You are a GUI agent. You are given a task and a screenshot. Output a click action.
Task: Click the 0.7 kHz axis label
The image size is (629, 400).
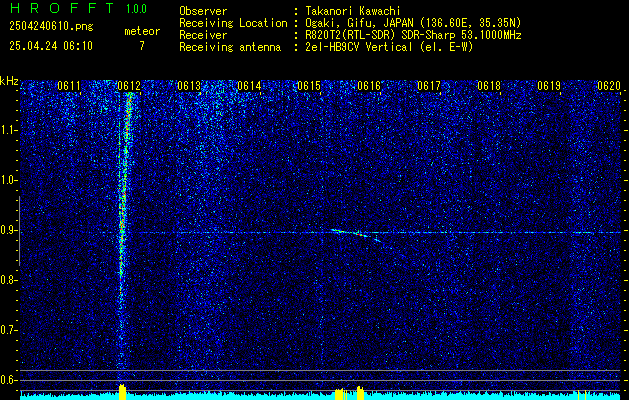point(9,330)
